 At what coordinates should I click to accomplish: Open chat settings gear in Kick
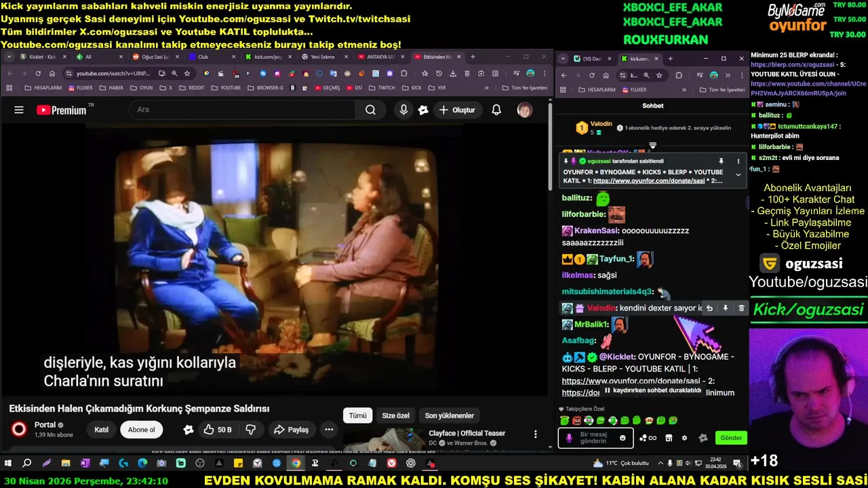(x=684, y=438)
